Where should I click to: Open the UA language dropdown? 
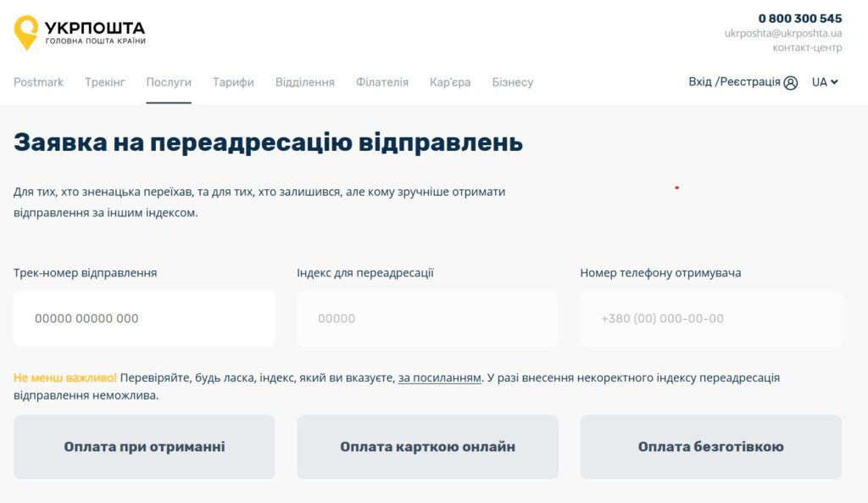823,81
